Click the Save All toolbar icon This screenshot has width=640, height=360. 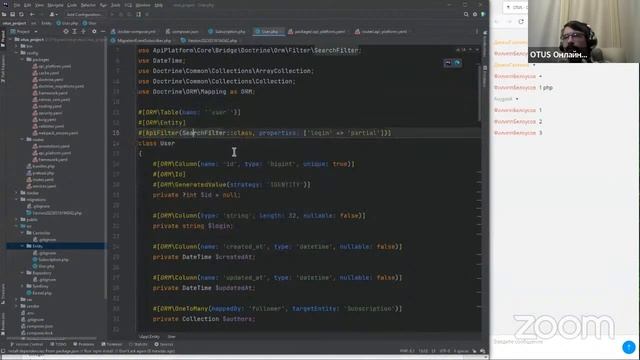tap(13, 14)
